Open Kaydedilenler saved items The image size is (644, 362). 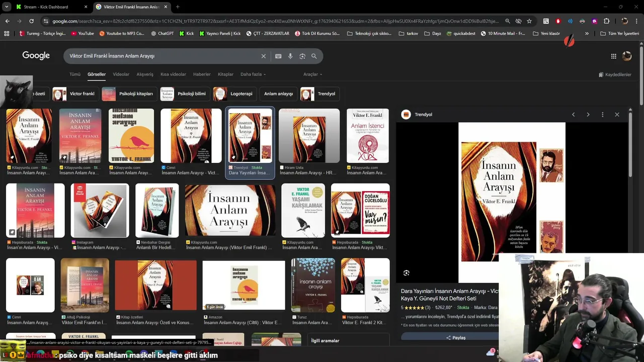[x=615, y=74]
